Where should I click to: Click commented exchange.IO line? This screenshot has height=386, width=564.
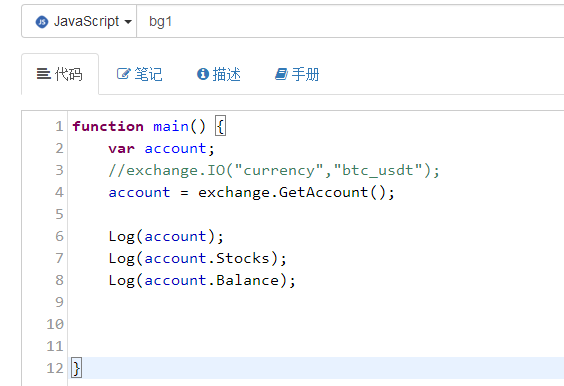pos(274,171)
